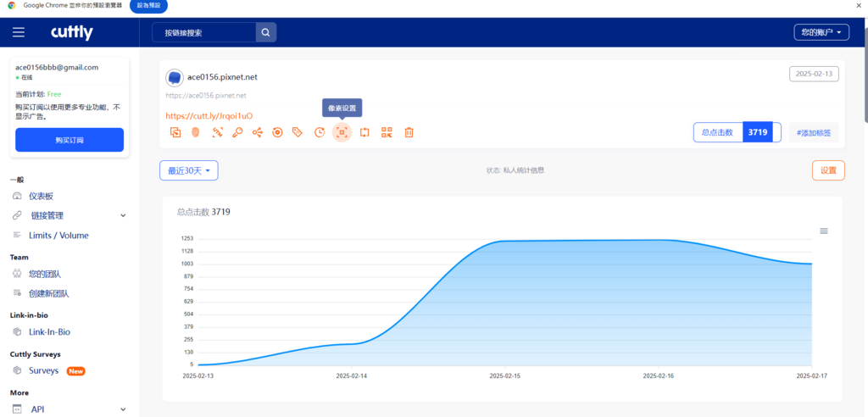The width and height of the screenshot is (868, 417).
Task: Click the clock expiration icon
Action: 320,132
